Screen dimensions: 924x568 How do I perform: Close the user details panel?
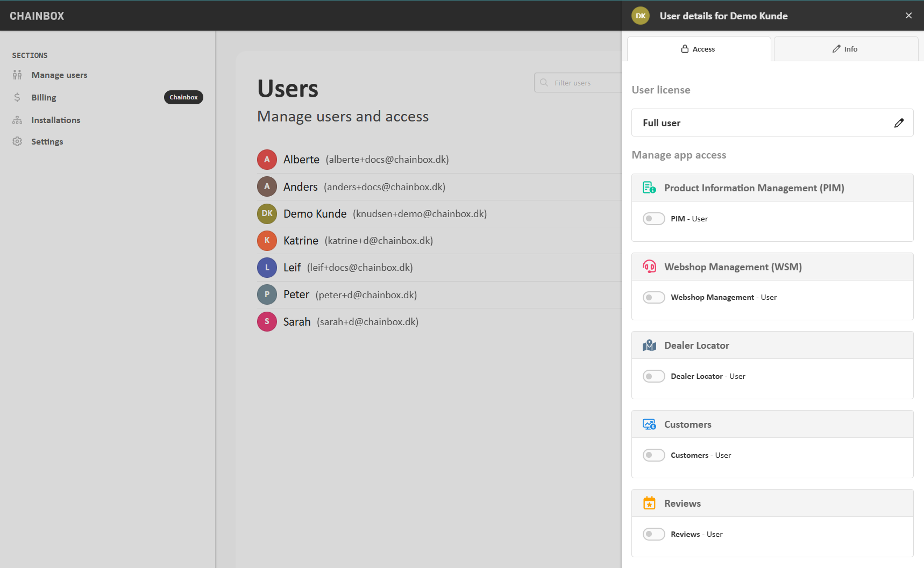[x=908, y=16]
